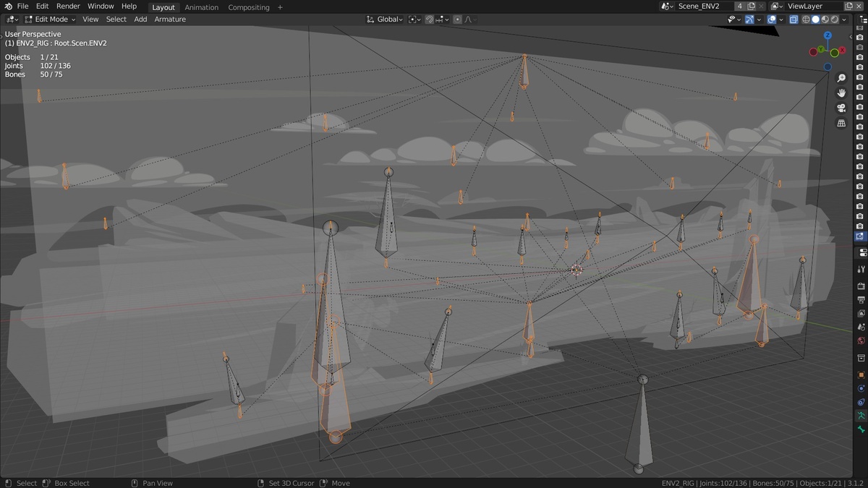Toggle viewport gizmos button

749,20
